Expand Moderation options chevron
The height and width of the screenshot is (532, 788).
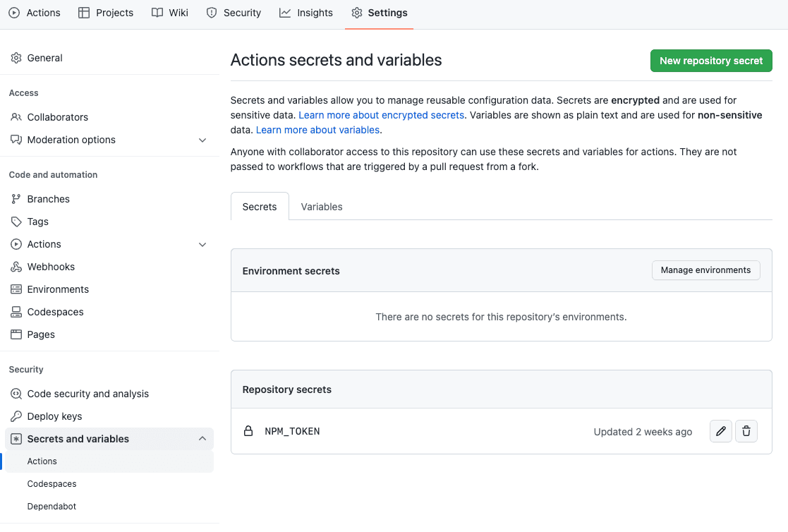202,140
